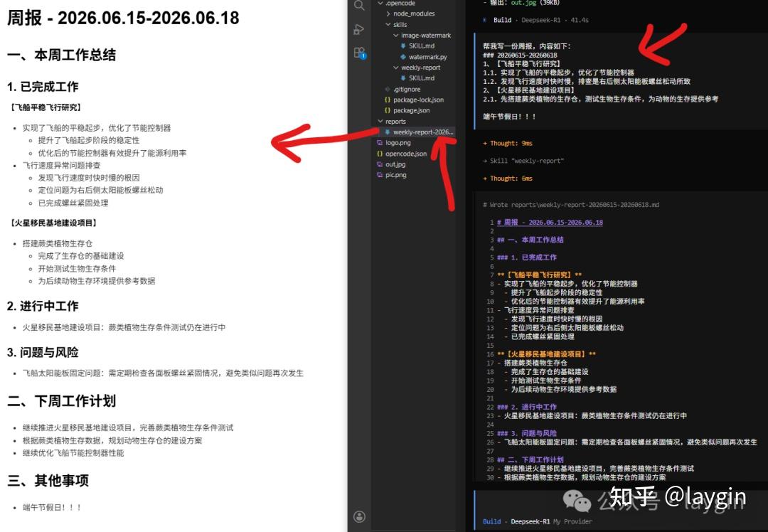Click the preview heading "3. 问题与风险"
This screenshot has height=532, width=768.
point(43,352)
